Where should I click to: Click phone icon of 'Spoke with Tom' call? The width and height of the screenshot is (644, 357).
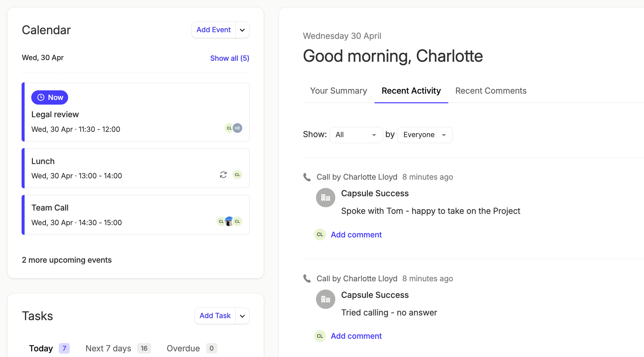point(307,177)
